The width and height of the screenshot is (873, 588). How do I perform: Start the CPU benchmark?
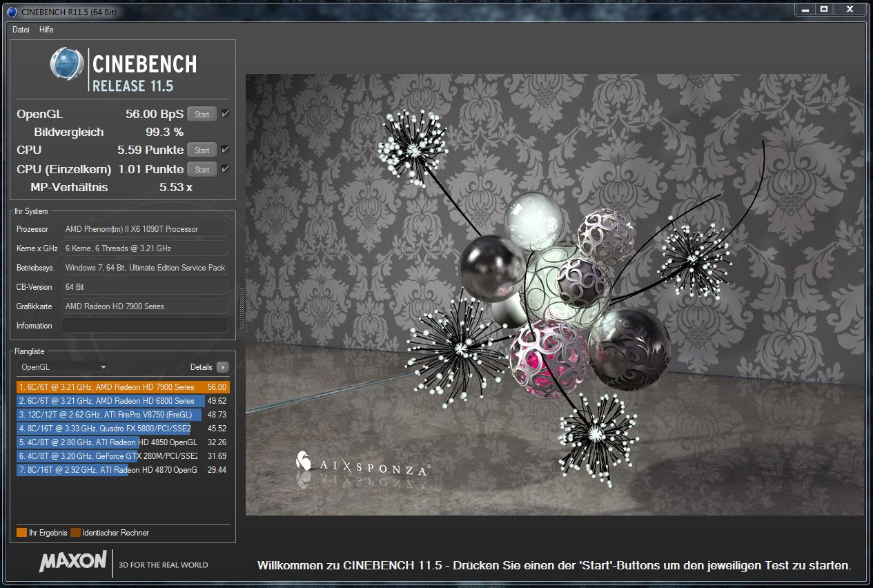(202, 150)
